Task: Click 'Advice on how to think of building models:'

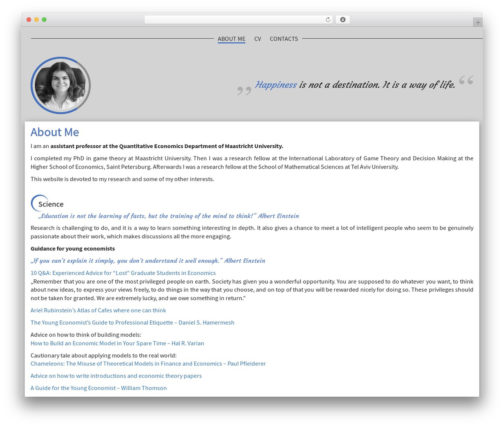Action: (x=86, y=334)
